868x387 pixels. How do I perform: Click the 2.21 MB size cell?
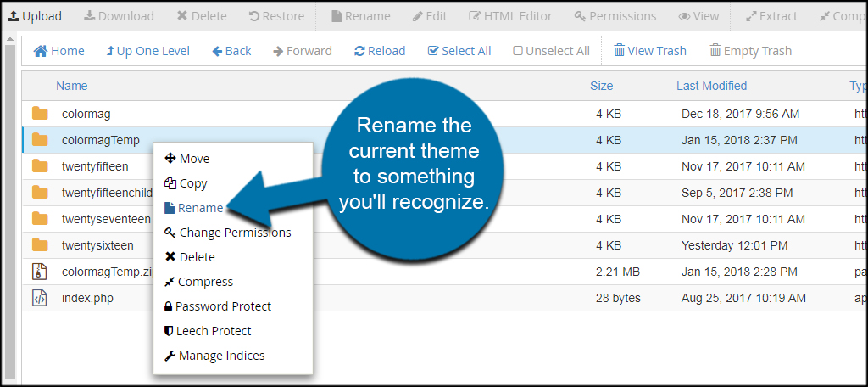(618, 272)
